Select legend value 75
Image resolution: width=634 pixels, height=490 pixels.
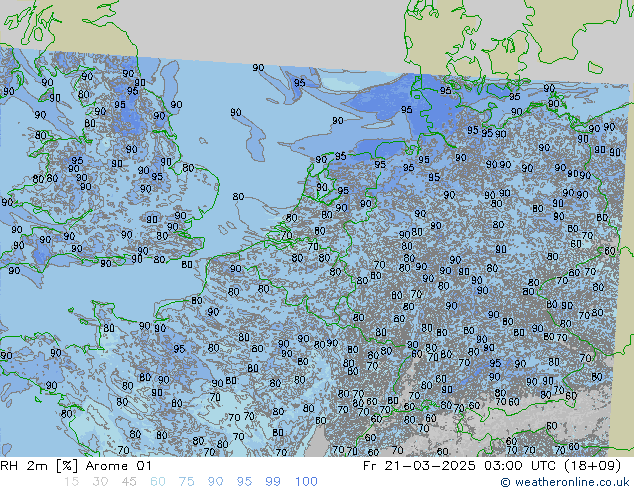186,482
